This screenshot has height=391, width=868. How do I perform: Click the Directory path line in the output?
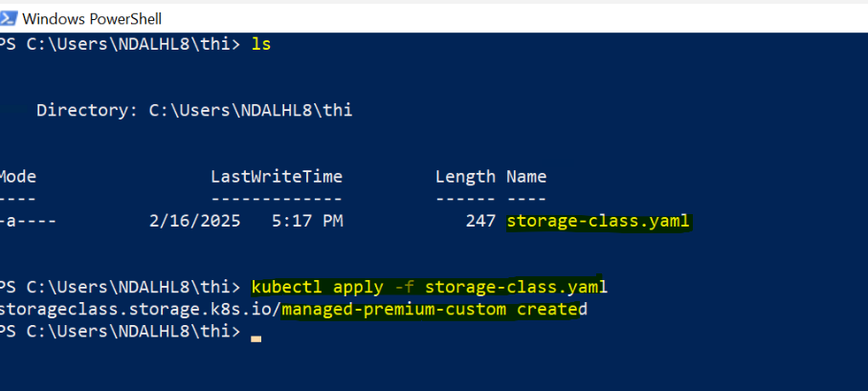194,110
